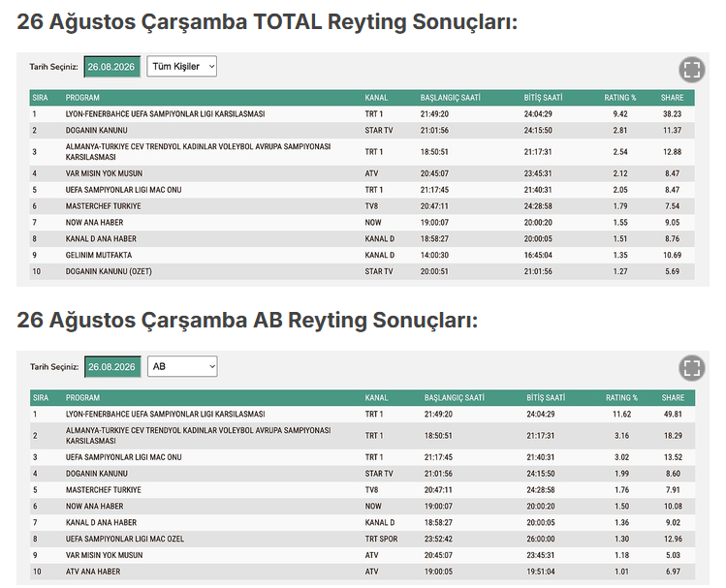
Task: Click SHARE header in TOTAL table
Action: pyautogui.click(x=672, y=98)
